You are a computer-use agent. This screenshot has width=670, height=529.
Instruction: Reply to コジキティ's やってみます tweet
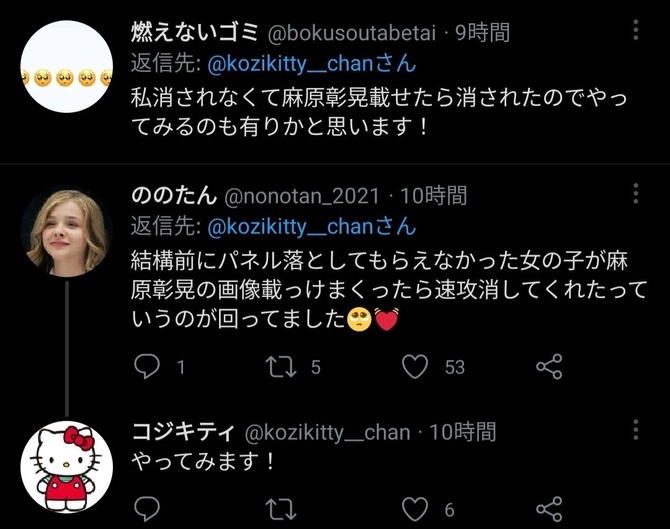pos(147,509)
